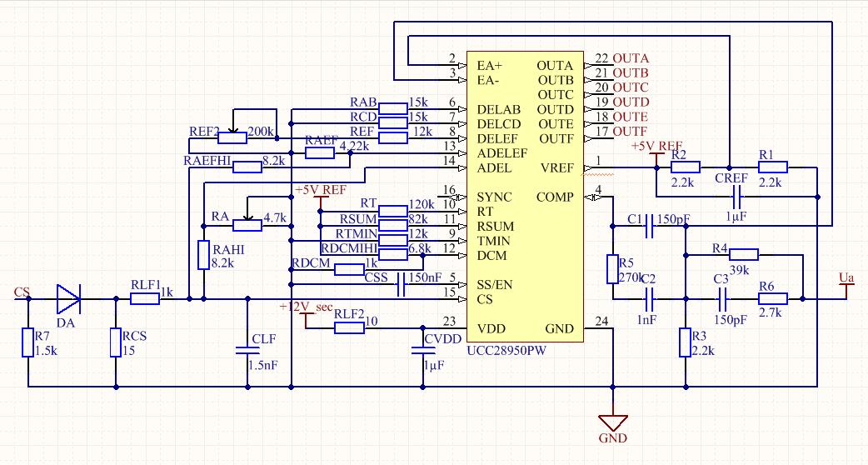Select the CSS capacitor symbol
Viewport: 868px width, 465px height.
pyautogui.click(x=402, y=284)
